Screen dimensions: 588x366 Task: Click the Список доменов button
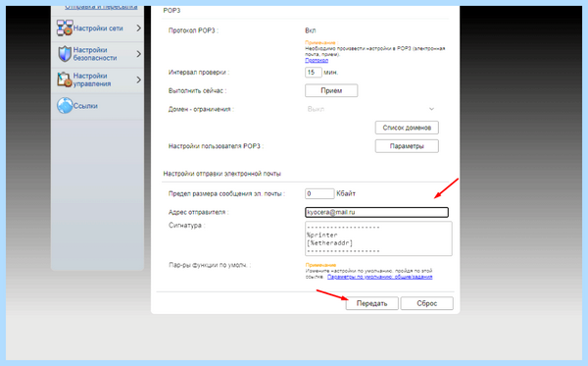coord(407,128)
